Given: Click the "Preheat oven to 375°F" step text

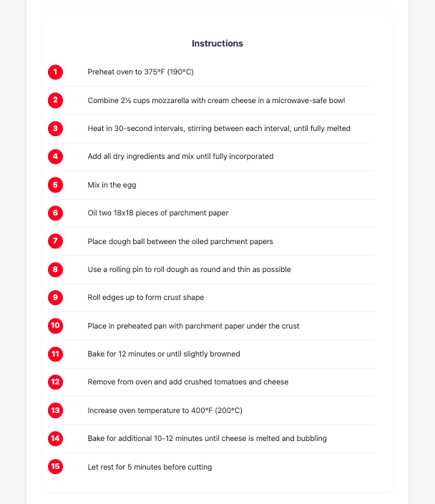Looking at the screenshot, I should (141, 72).
